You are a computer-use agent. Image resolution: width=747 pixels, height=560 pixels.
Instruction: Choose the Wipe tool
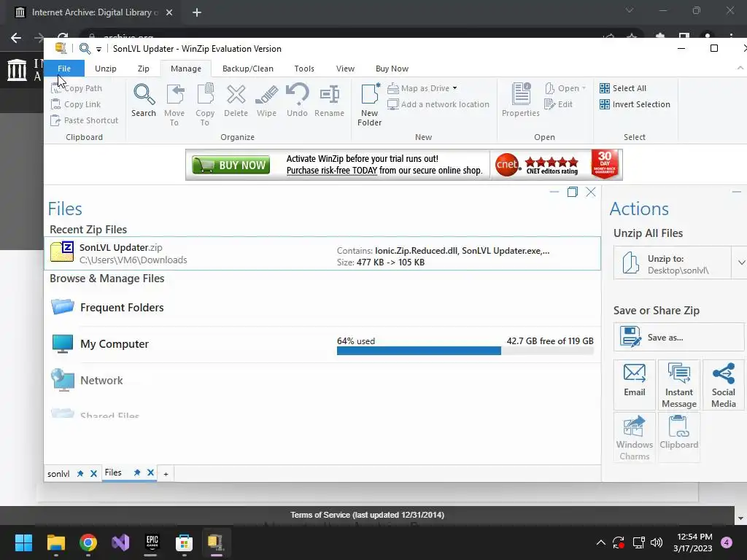[266, 101]
